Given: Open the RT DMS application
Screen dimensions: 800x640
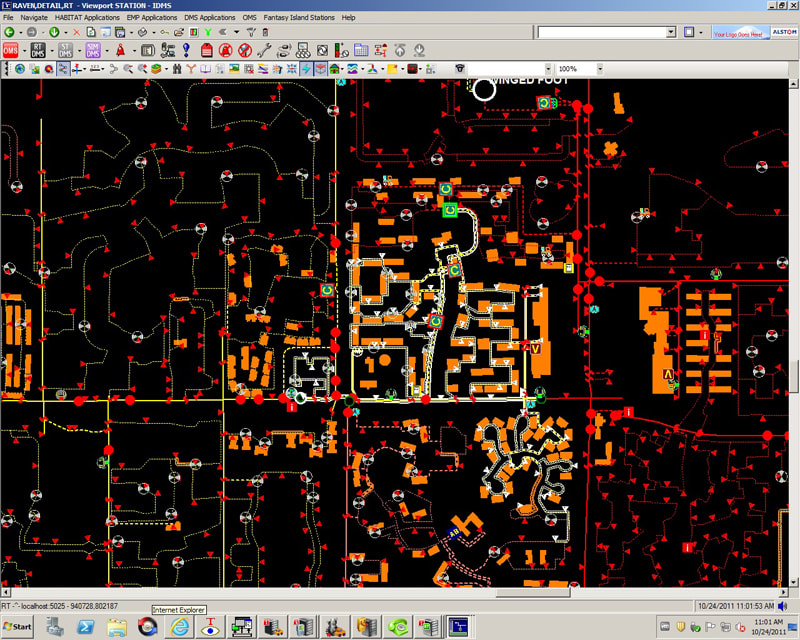Looking at the screenshot, I should [x=38, y=50].
